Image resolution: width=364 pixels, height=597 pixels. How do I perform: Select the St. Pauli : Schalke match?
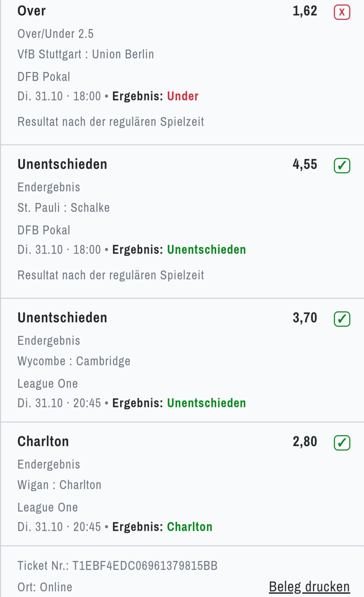pyautogui.click(x=64, y=208)
